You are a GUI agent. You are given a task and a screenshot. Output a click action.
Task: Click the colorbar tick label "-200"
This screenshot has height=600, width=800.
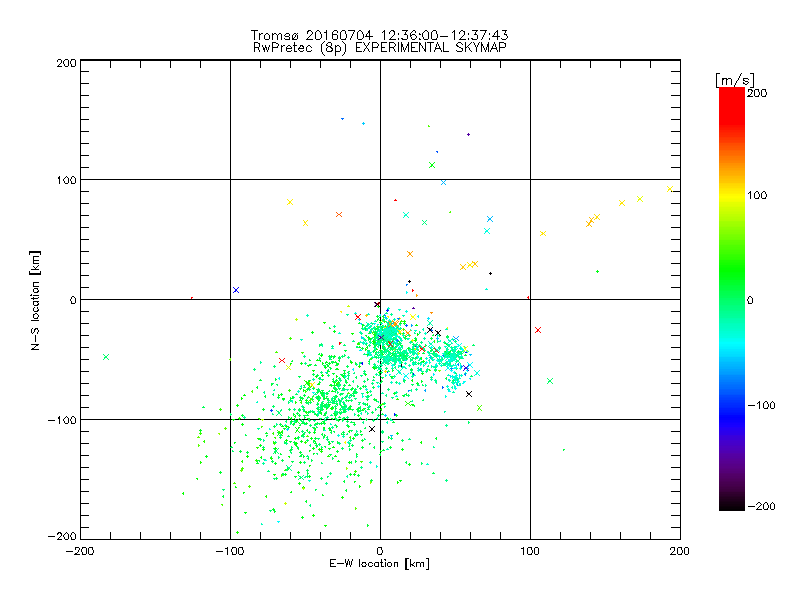[762, 506]
